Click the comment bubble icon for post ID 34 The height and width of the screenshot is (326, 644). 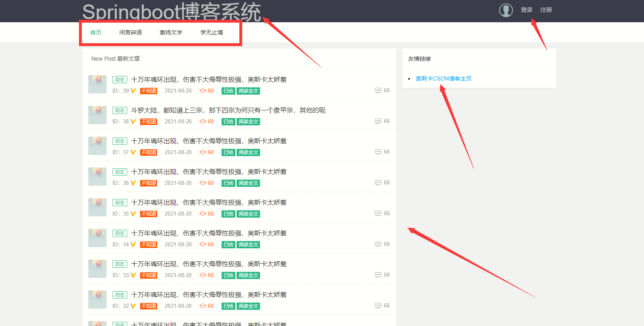[x=378, y=244]
